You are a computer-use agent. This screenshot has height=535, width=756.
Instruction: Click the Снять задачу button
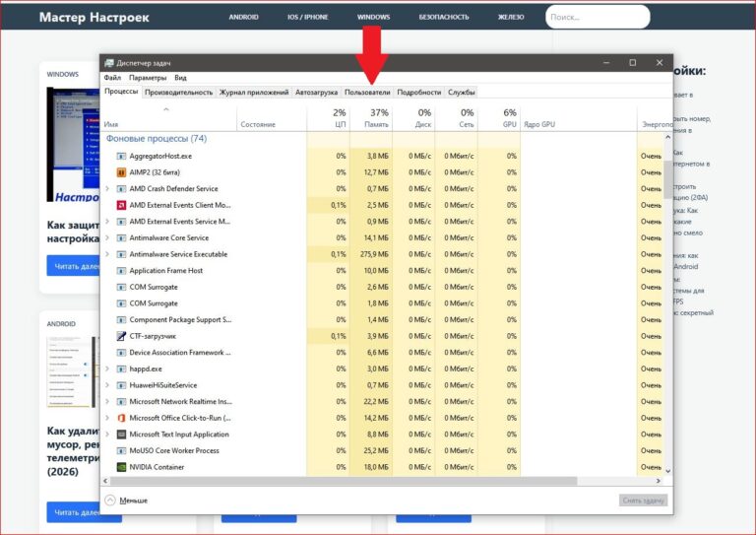tap(643, 501)
